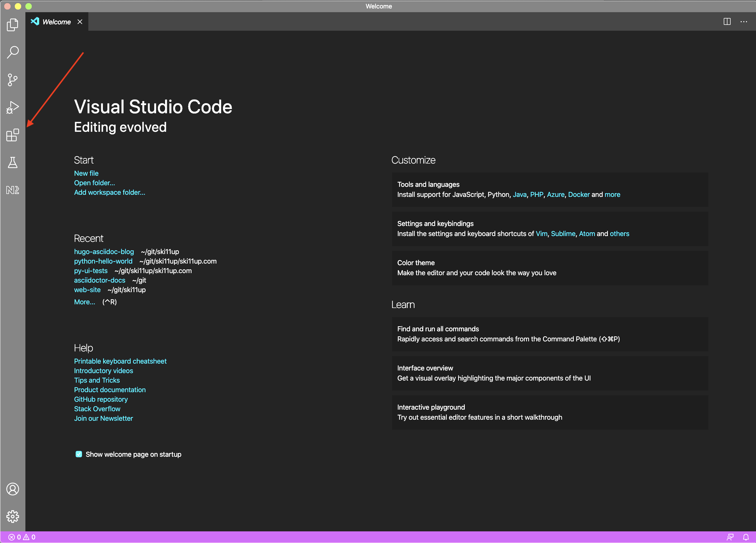Screen dimensions: 756x543
Task: Select the Welcome editor tab
Action: [56, 22]
